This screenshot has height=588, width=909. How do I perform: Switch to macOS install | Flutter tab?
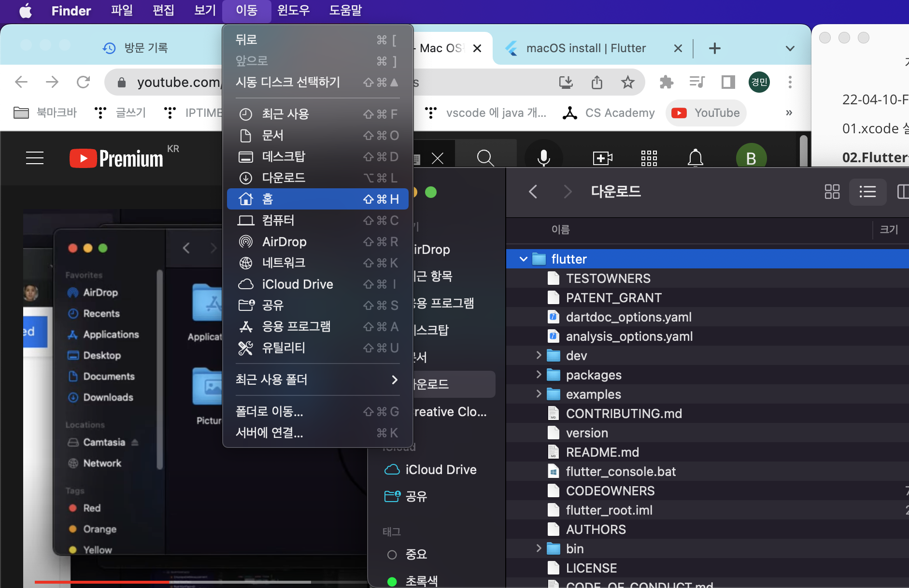tap(586, 48)
